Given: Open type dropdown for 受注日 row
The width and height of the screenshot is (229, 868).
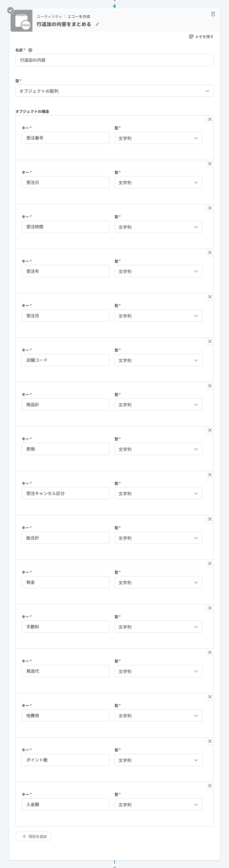Looking at the screenshot, I should point(158,182).
